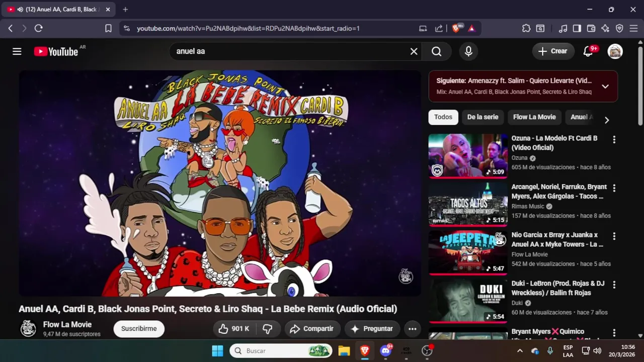Screen dimensions: 644x362
Task: Select the 'De la serie' chip
Action: (482, 117)
